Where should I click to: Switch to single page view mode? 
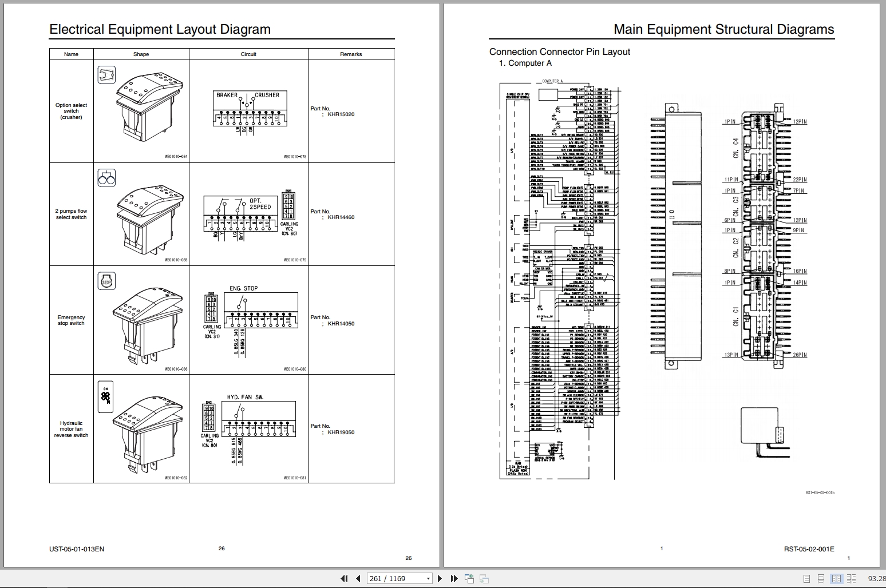pos(807,579)
